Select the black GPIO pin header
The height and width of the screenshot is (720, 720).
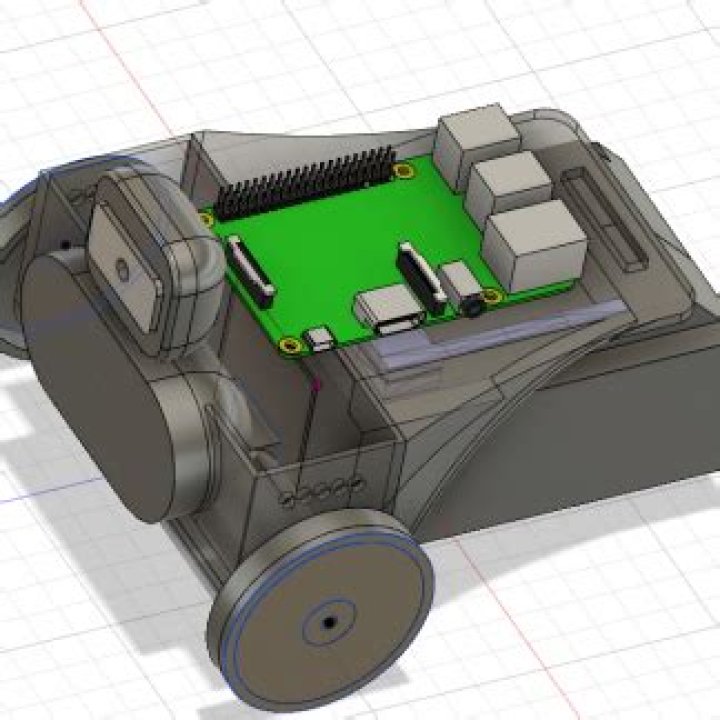305,183
